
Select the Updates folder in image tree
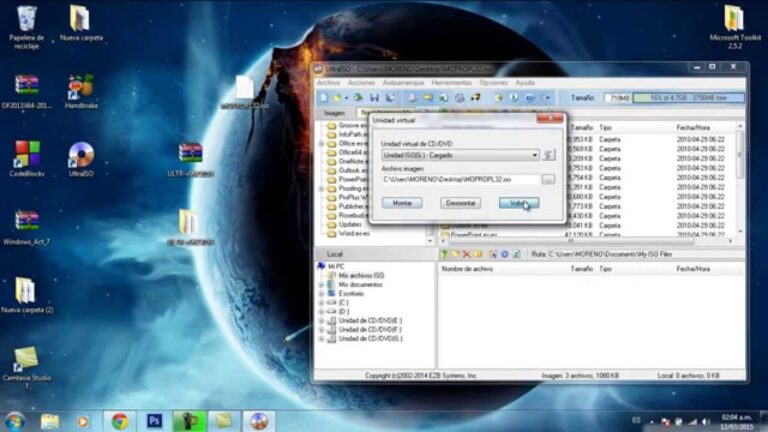point(350,224)
